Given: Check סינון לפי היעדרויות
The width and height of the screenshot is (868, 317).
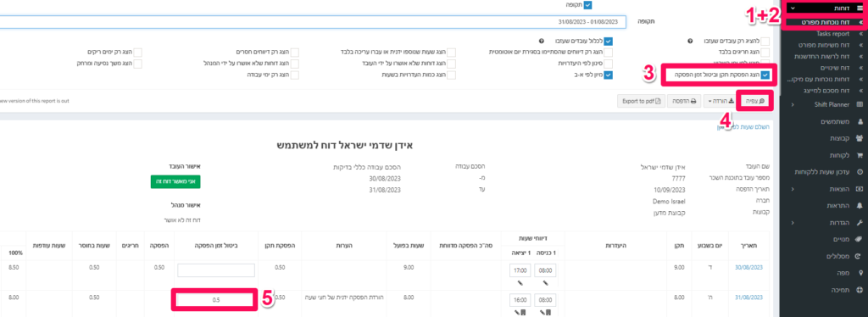Looking at the screenshot, I should click(609, 64).
